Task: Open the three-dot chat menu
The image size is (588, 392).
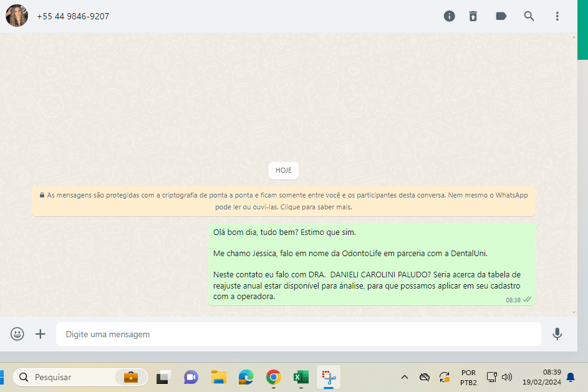Action: click(x=557, y=16)
